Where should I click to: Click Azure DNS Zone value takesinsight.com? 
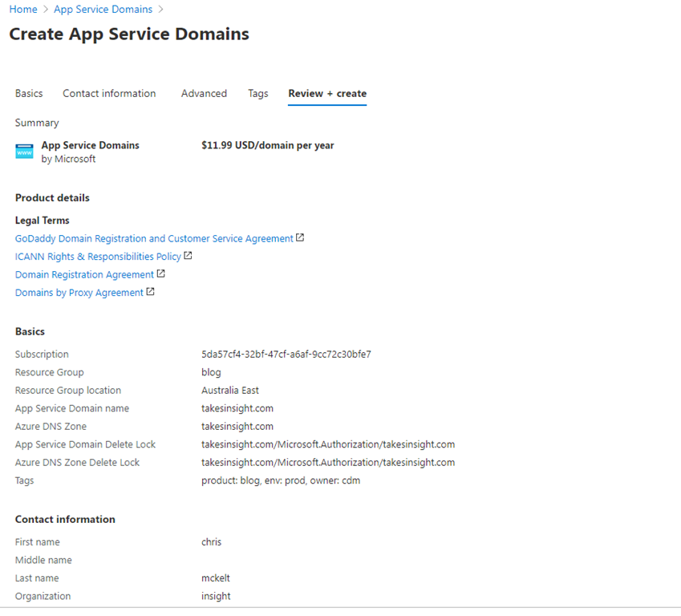237,426
